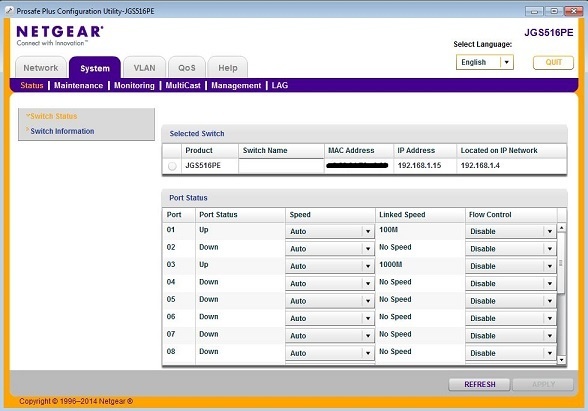Click the APPLY button
588x411 pixels.
point(543,384)
